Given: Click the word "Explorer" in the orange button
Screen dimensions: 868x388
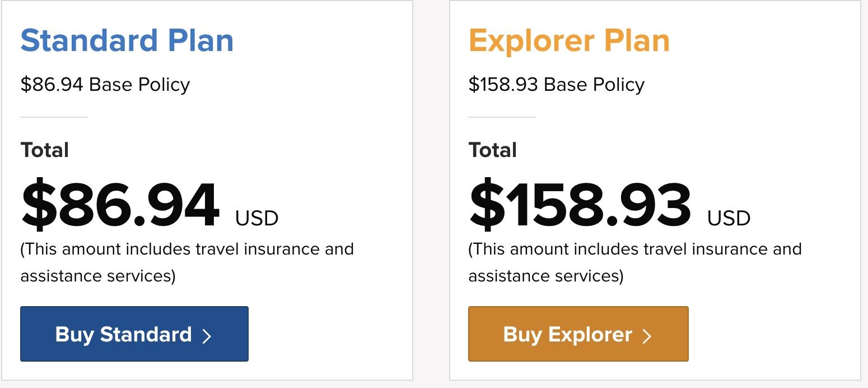Looking at the screenshot, I should [x=590, y=334].
